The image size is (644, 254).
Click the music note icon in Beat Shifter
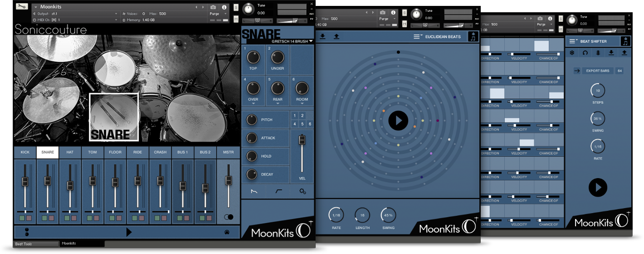[626, 41]
